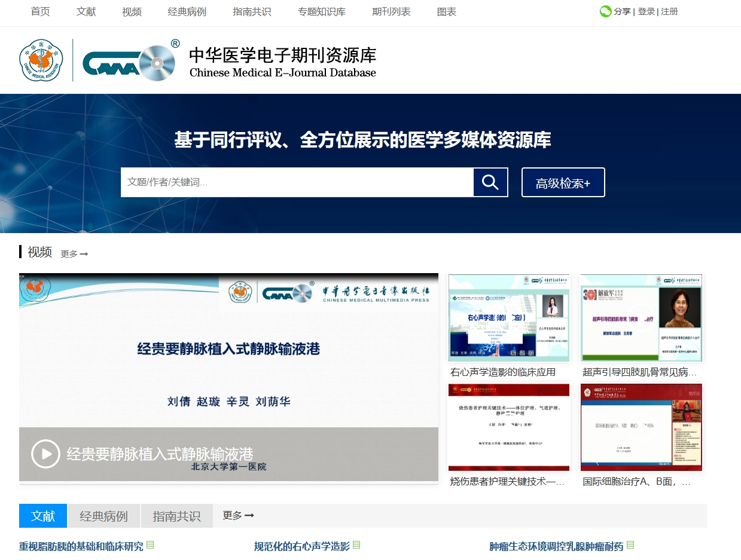Open the 烧伤患者护理关键技术 video thumbnail
Screen dimensions: 741x560
tap(509, 427)
